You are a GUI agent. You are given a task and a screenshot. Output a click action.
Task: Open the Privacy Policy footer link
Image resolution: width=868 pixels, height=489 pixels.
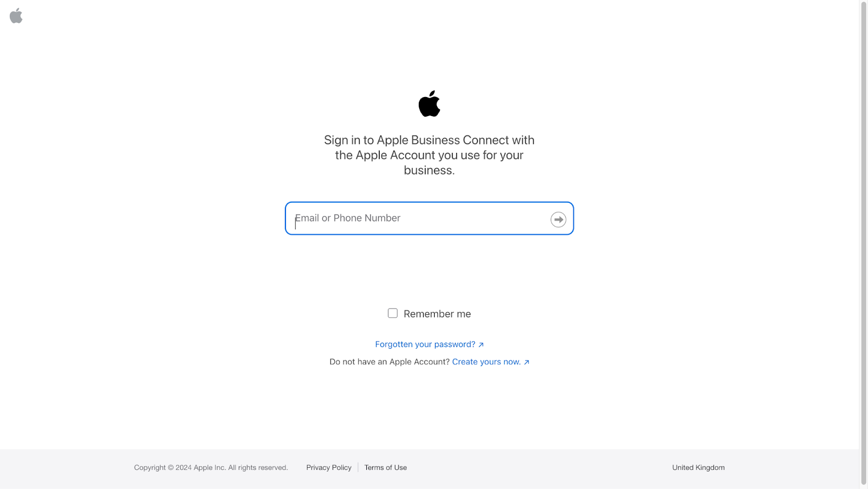(x=329, y=467)
